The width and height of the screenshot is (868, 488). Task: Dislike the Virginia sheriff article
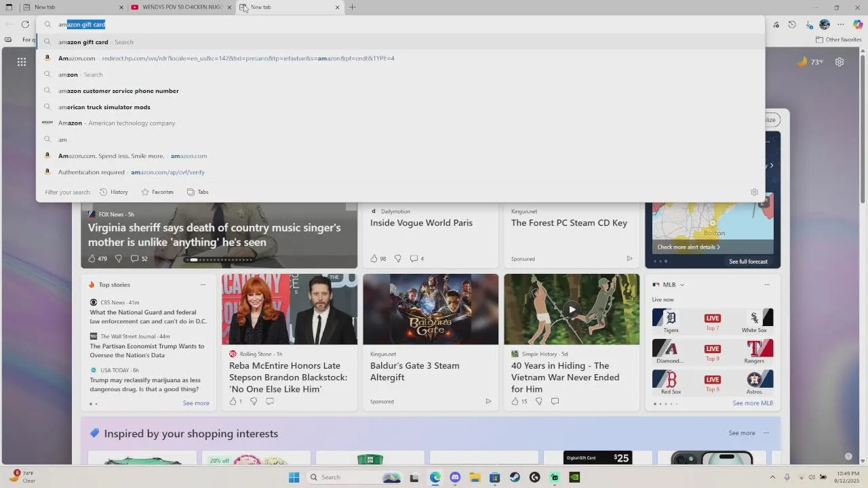tap(119, 258)
